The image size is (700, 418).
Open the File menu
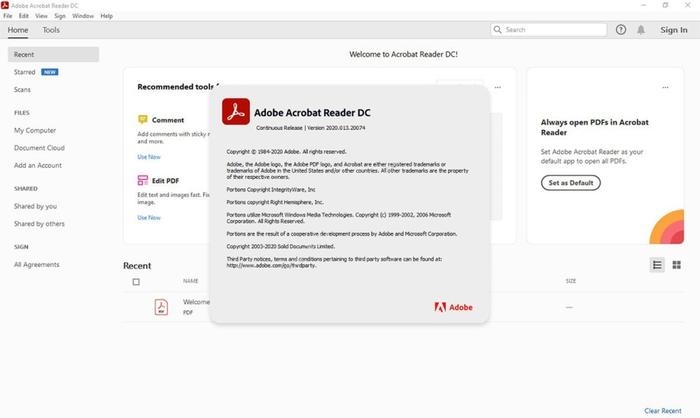pyautogui.click(x=8, y=16)
